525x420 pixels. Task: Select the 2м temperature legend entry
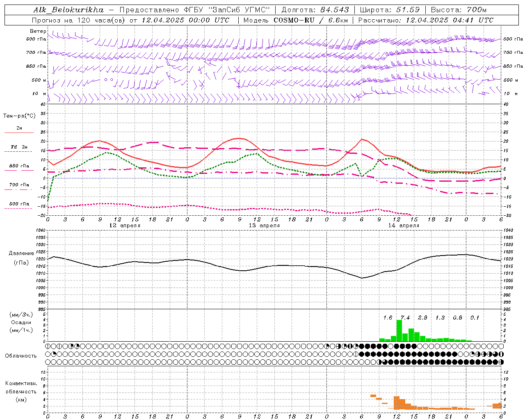(x=19, y=128)
